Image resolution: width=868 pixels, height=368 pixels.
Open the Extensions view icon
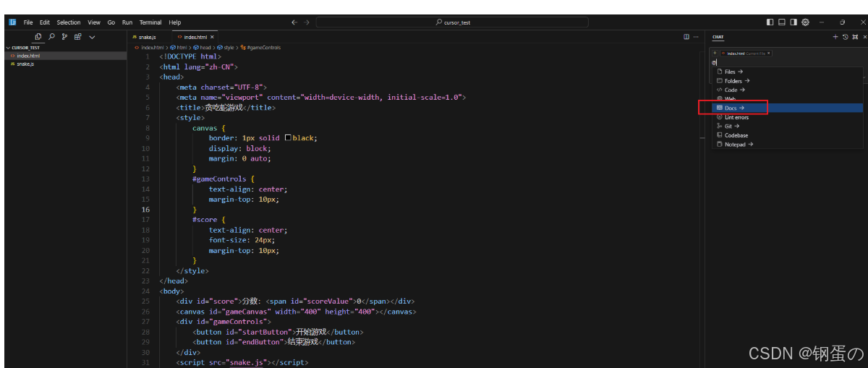click(x=77, y=37)
